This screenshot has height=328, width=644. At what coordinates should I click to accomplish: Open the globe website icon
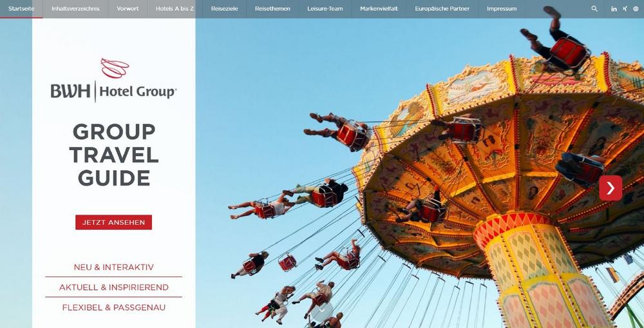click(x=636, y=8)
